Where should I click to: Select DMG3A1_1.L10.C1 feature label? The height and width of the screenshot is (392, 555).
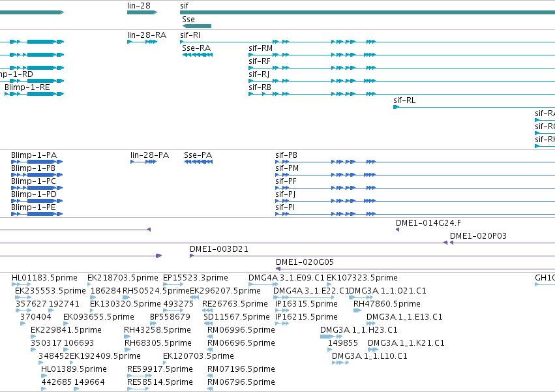[370, 356]
